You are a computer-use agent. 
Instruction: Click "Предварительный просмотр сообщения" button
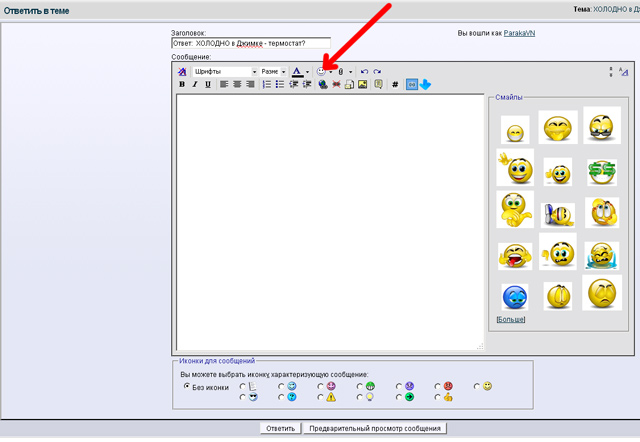pos(375,428)
